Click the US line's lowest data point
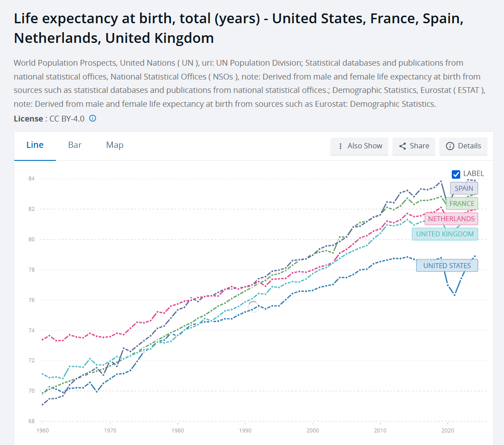 click(x=454, y=295)
